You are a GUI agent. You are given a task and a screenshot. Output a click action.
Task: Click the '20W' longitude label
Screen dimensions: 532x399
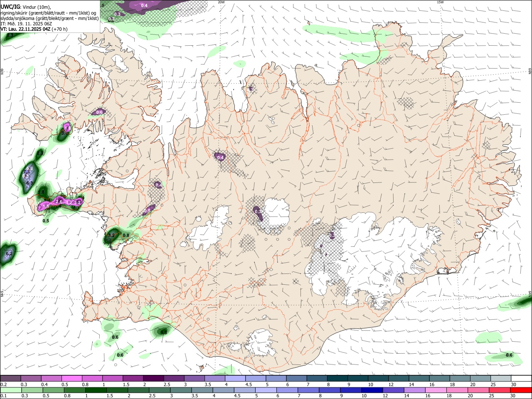[221, 2]
